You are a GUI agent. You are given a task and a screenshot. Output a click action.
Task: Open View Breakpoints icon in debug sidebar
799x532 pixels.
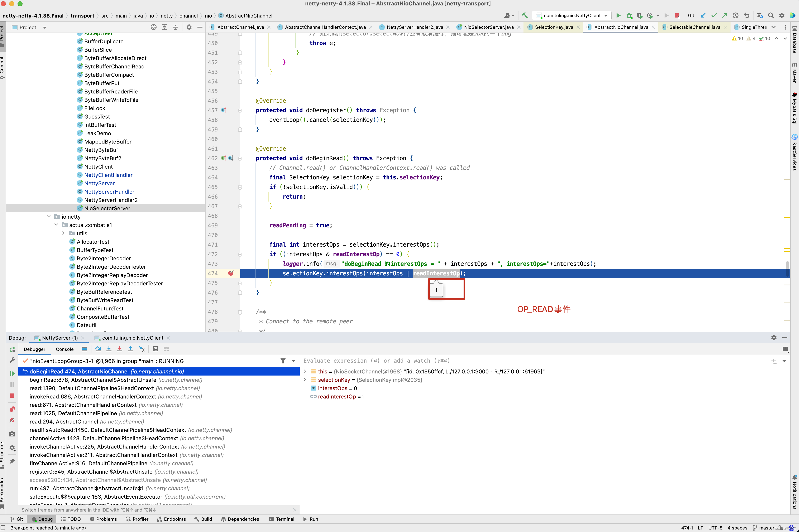click(12, 409)
